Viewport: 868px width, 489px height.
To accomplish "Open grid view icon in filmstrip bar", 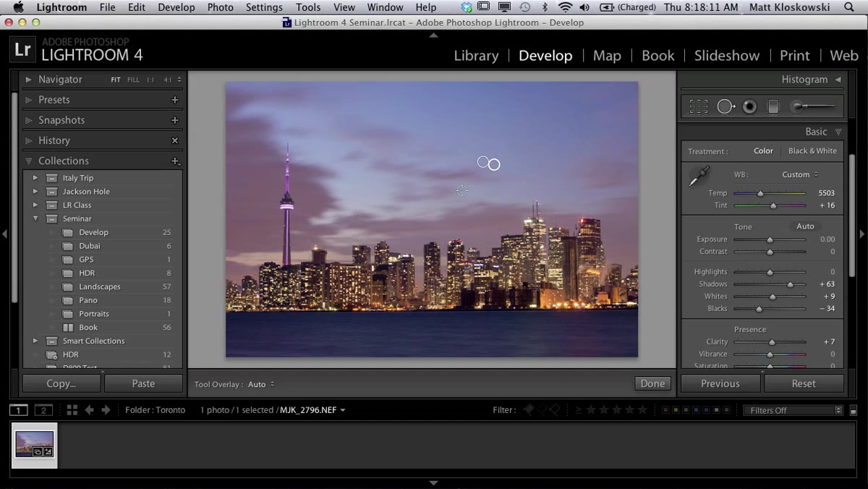I will point(72,410).
